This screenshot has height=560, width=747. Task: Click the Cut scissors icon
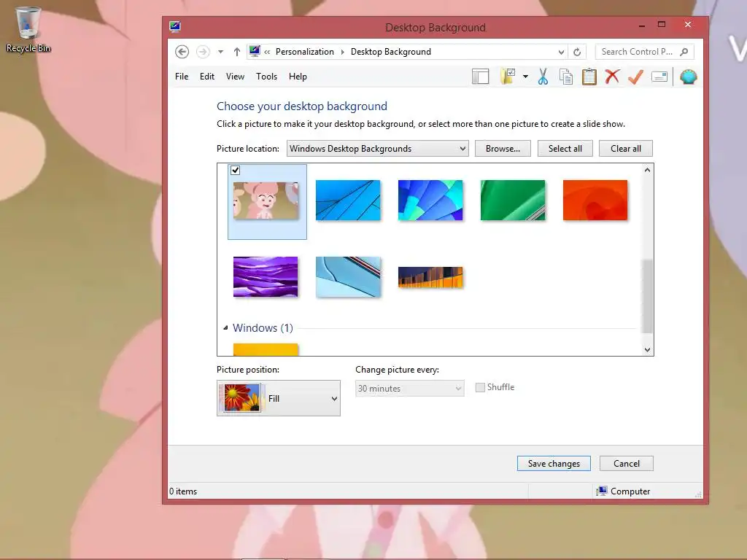(x=543, y=76)
